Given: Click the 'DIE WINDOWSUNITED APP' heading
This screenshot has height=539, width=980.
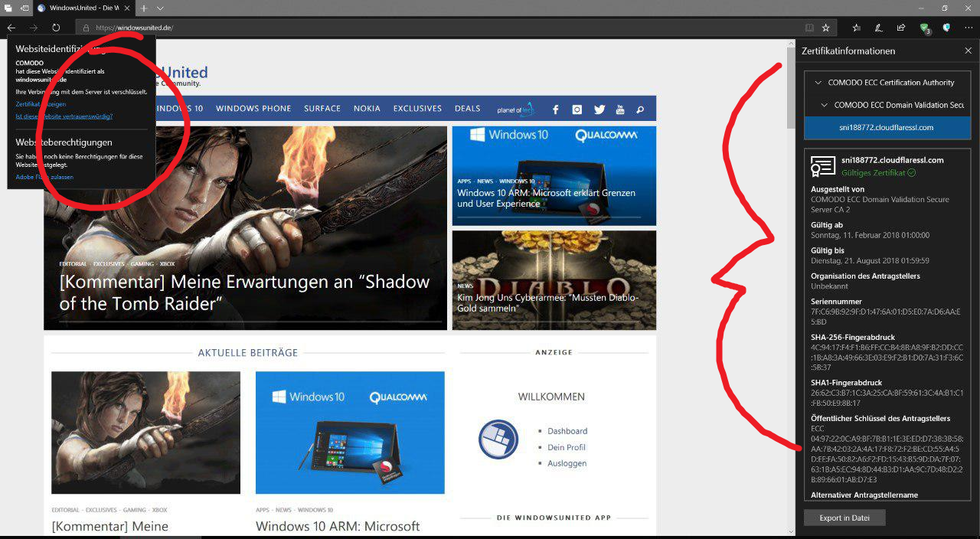Looking at the screenshot, I should point(554,518).
